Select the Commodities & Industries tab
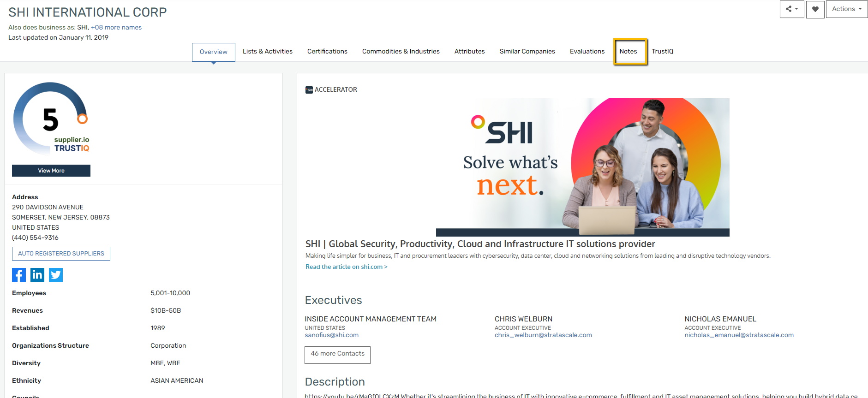 [x=401, y=52]
